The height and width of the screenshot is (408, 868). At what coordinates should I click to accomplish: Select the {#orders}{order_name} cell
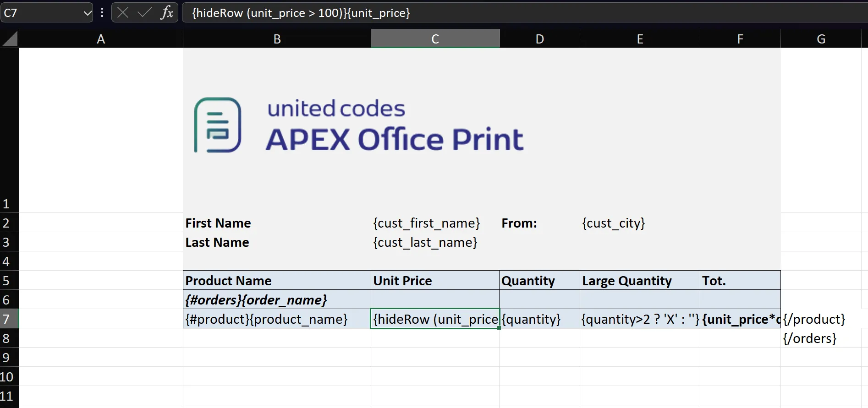(x=277, y=299)
